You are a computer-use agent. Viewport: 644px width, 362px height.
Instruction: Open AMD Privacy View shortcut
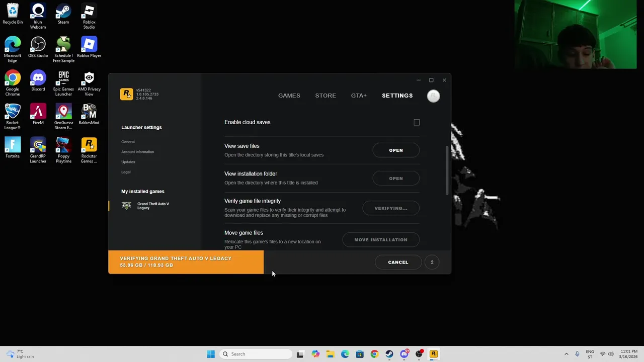pyautogui.click(x=89, y=83)
